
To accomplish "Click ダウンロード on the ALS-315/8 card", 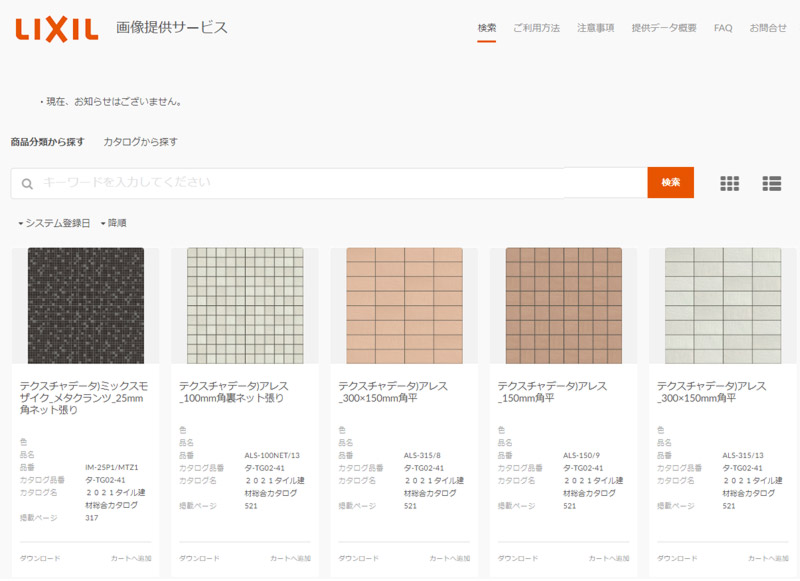I will coord(359,559).
